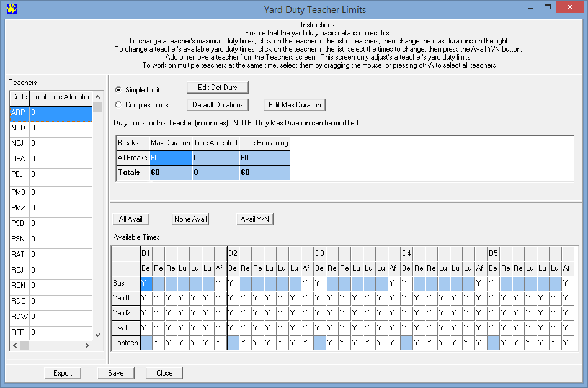
Task: Select the RAT teacher row
Action: click(x=51, y=256)
